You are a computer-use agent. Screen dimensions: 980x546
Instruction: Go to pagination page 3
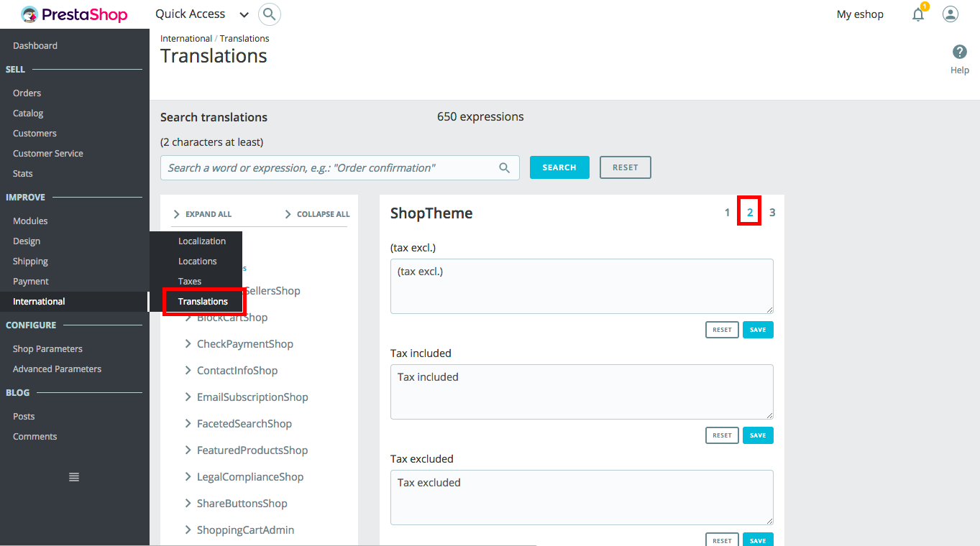[772, 213]
